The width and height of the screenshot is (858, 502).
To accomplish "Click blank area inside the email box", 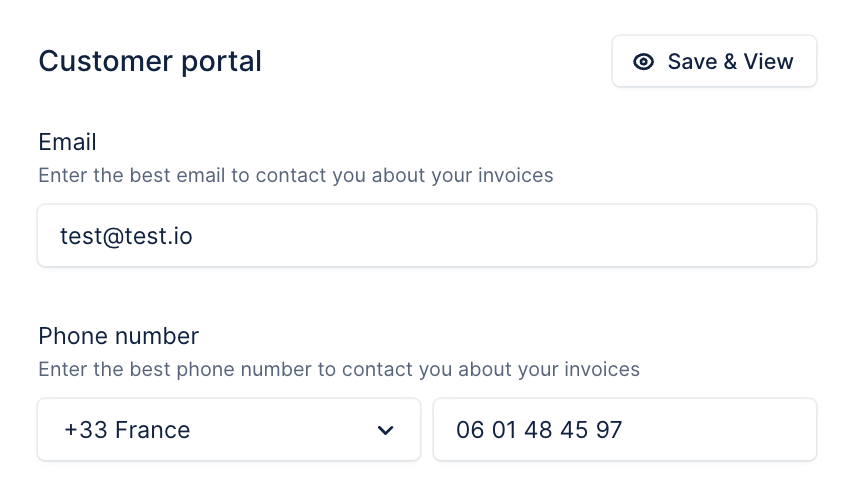I will coord(503,235).
